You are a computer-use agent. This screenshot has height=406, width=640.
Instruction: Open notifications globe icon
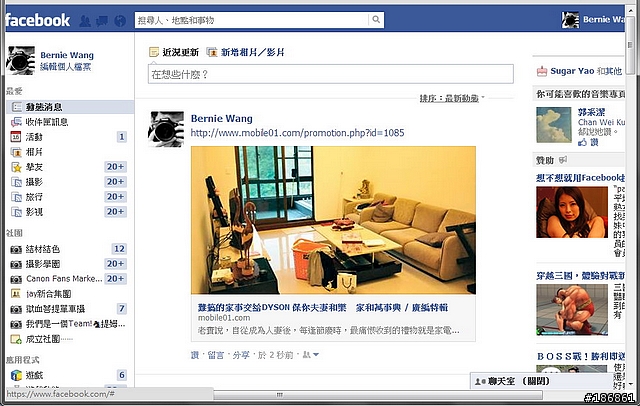click(x=120, y=21)
